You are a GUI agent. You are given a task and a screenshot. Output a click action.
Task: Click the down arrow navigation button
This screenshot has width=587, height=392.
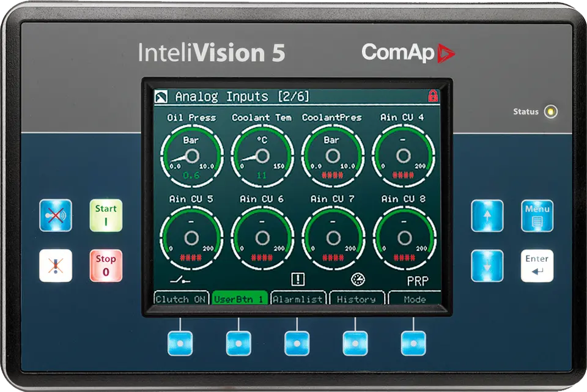click(487, 266)
